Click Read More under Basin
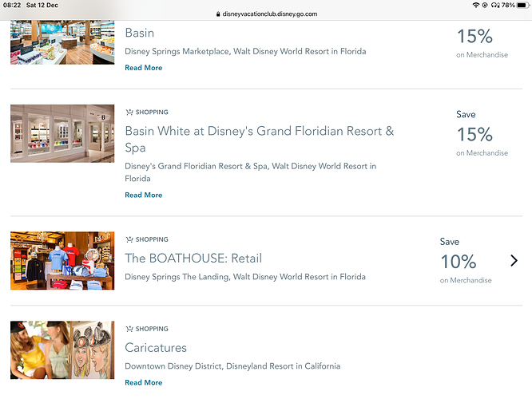This screenshot has width=532, height=399. click(x=144, y=68)
